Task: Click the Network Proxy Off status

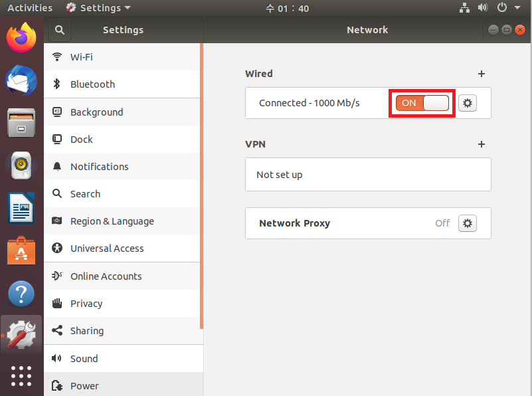Action: click(442, 223)
